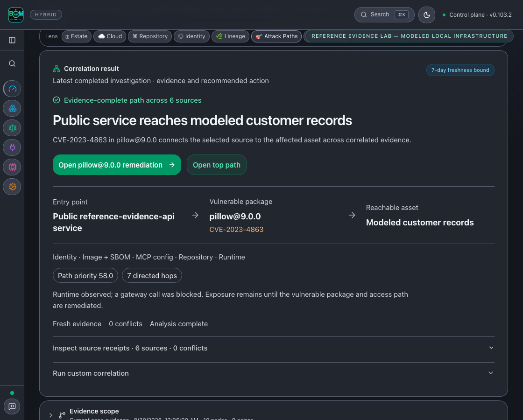
Task: Click the Evidence scope branch icon
Action: [x=62, y=415]
